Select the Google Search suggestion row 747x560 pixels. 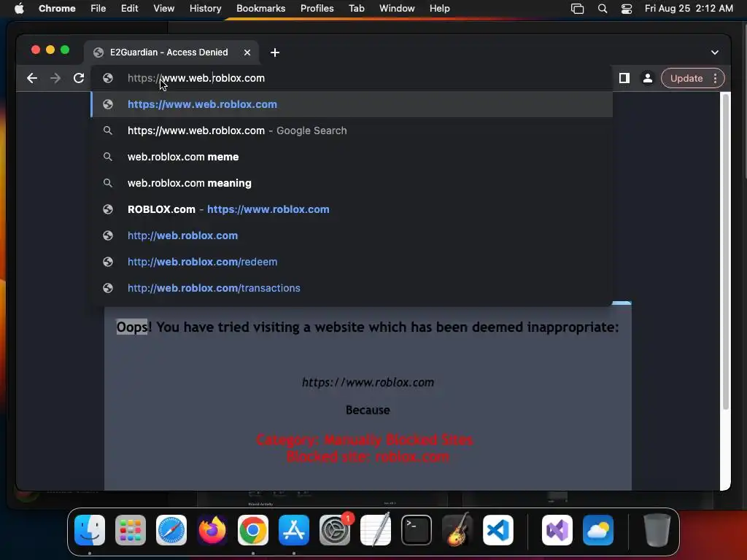352,131
